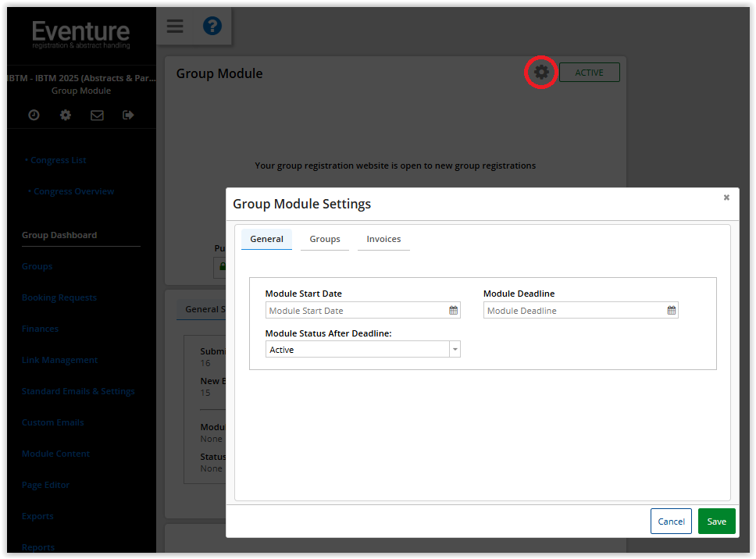The height and width of the screenshot is (559, 756).
Task: Select the General tab
Action: pos(266,239)
